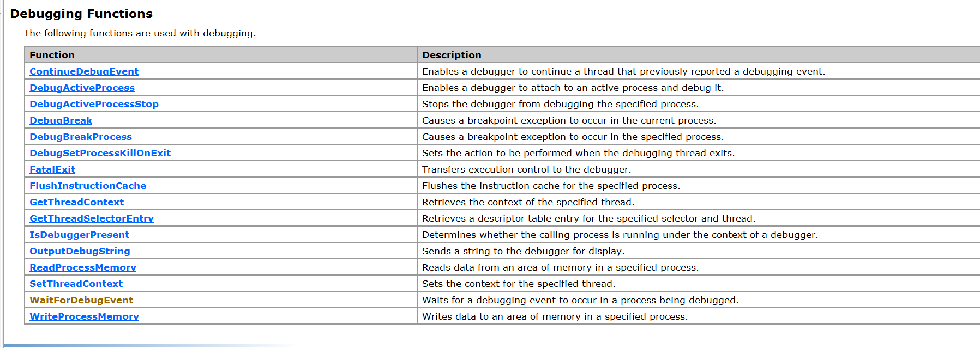
Task: Click the GetThreadSelectorEntry link
Action: [x=92, y=218]
